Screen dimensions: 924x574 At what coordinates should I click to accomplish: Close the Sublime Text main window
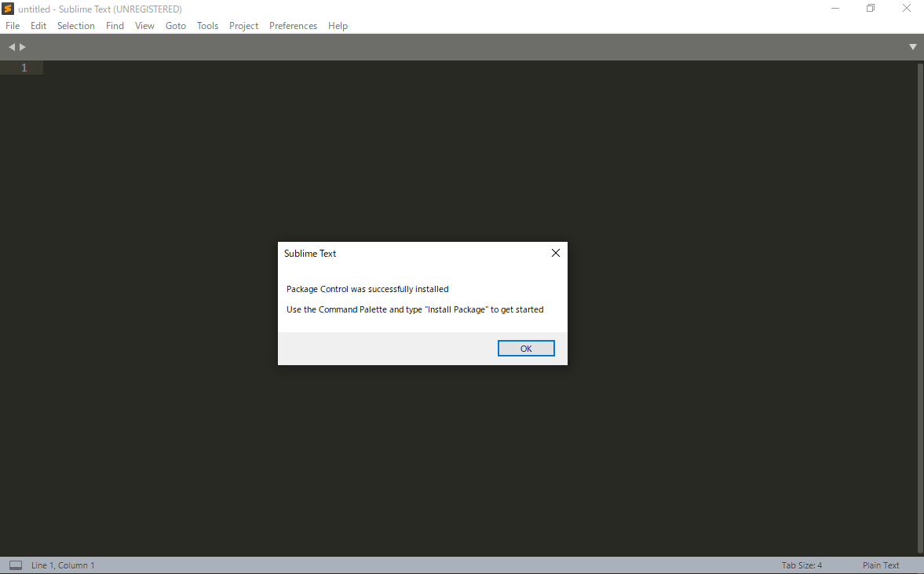(906, 9)
